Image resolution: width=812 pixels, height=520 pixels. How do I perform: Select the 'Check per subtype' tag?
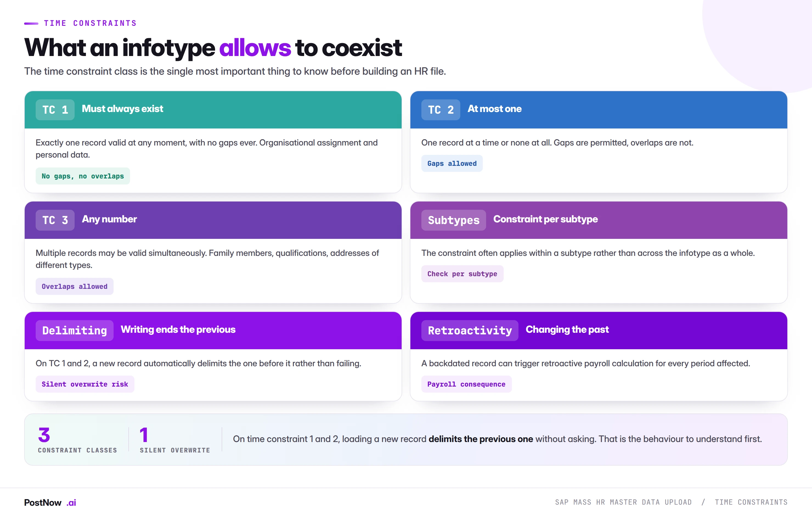pos(462,274)
